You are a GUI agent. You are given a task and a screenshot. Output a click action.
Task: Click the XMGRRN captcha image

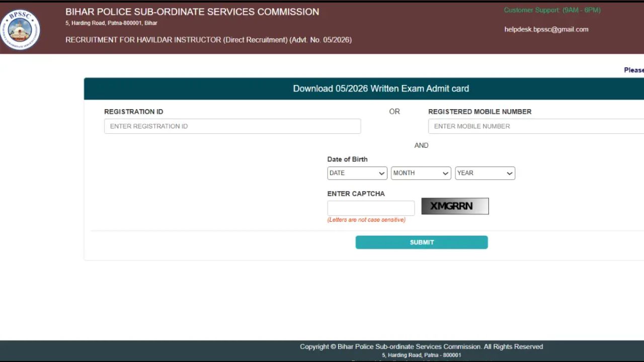point(455,206)
